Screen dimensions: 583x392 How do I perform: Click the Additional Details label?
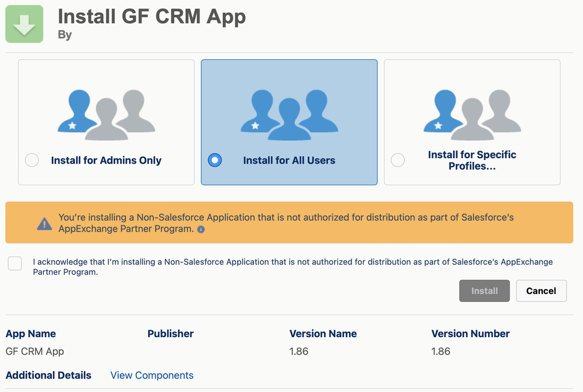(48, 375)
